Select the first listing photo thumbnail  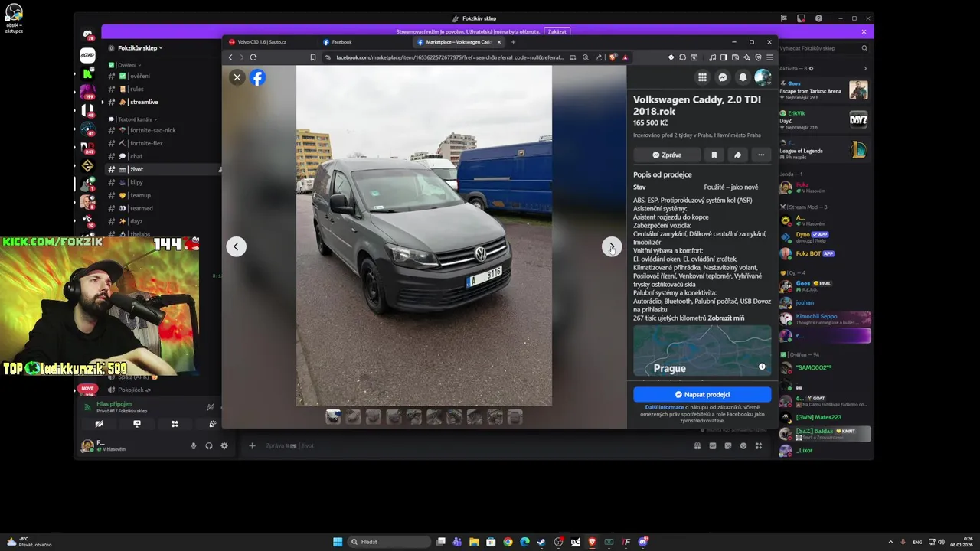click(x=333, y=416)
